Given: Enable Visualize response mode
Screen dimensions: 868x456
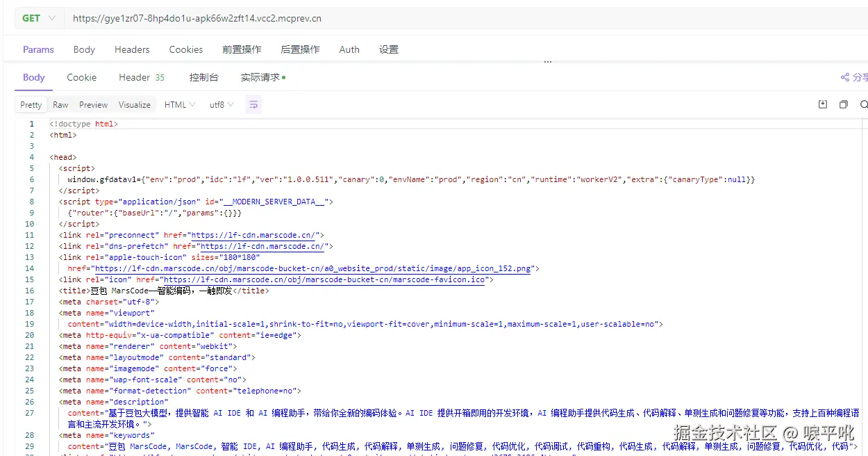Looking at the screenshot, I should 134,104.
